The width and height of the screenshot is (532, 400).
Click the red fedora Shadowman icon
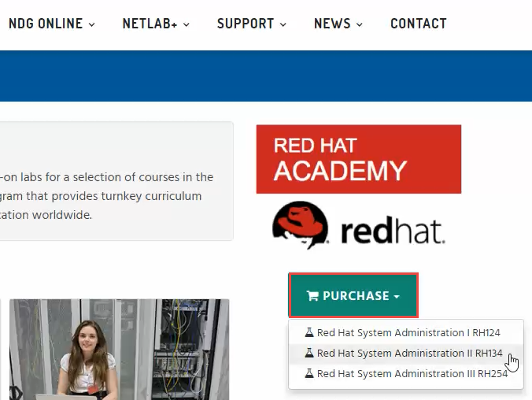[301, 225]
